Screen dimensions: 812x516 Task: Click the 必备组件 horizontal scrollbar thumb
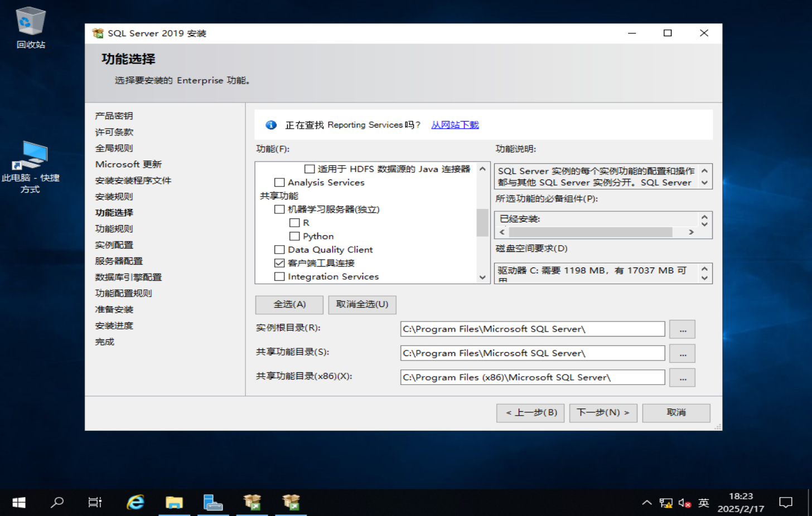591,232
